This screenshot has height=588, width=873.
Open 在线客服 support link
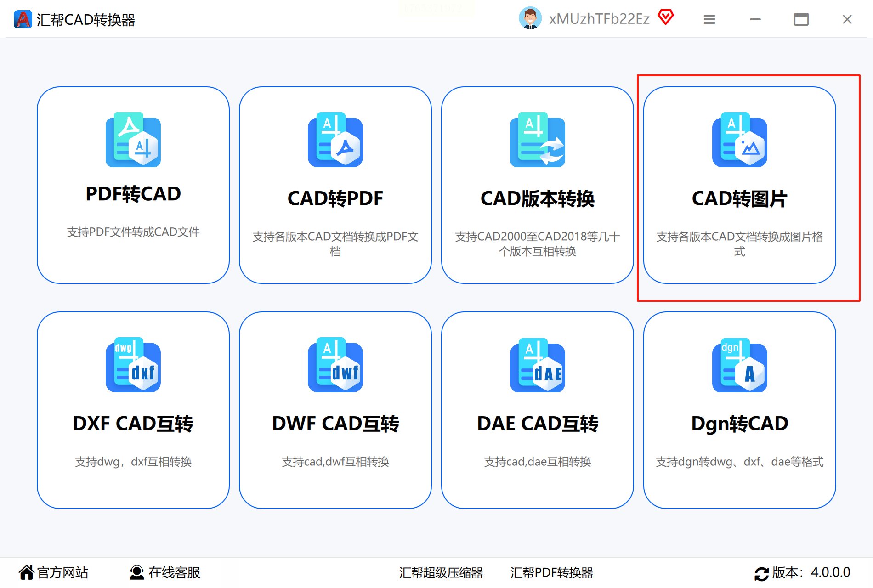pos(175,572)
